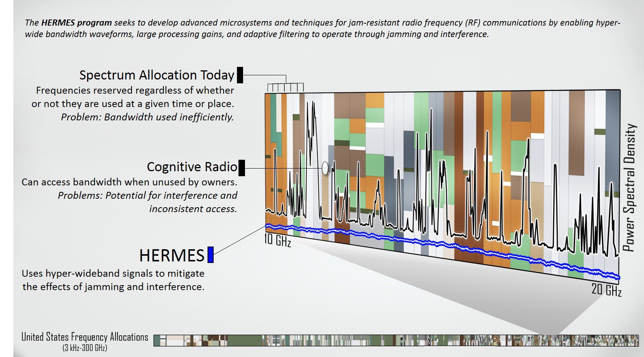Click the black marker beside Spectrum Allocation Today
The height and width of the screenshot is (357, 644).
coord(240,75)
